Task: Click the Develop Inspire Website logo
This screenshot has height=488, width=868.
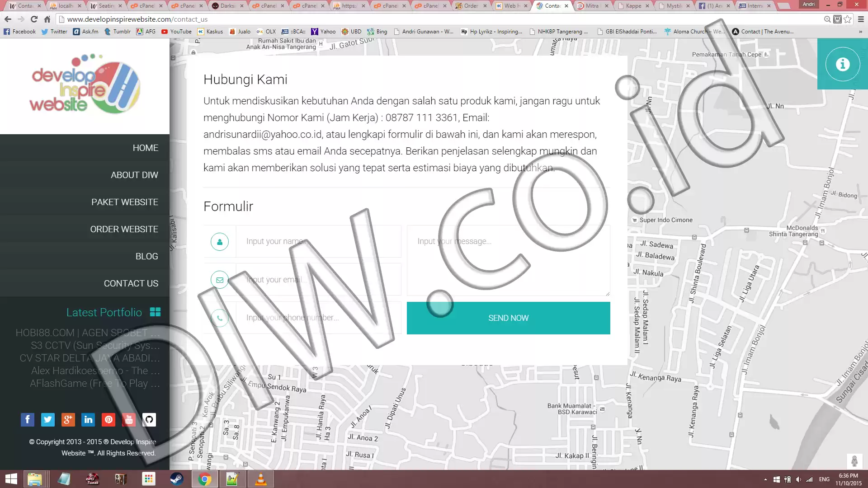Action: click(85, 84)
